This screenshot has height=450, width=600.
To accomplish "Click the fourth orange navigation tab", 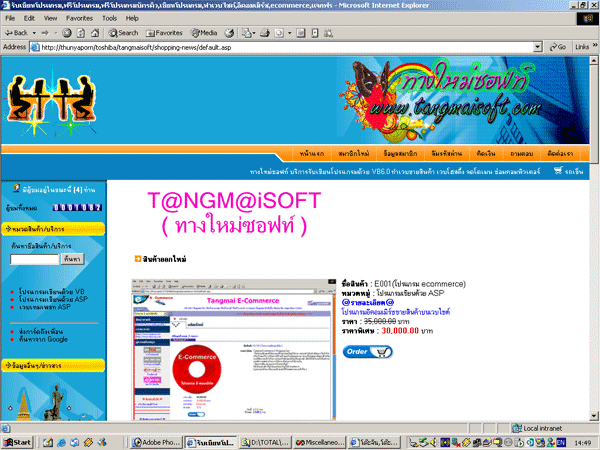I will pyautogui.click(x=447, y=154).
